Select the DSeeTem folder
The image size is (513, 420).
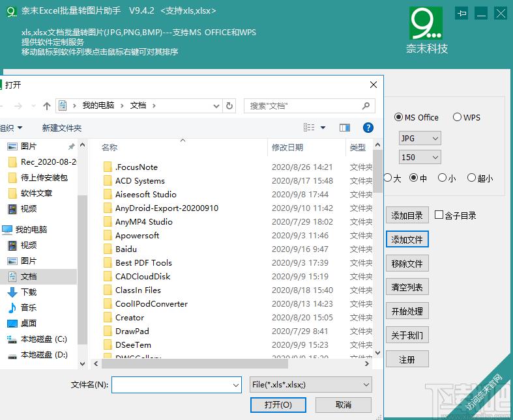127,345
